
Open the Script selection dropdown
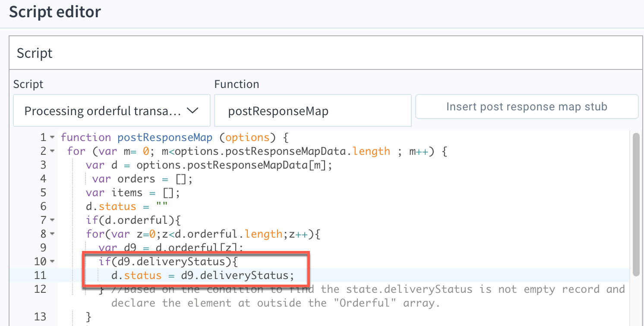point(112,111)
